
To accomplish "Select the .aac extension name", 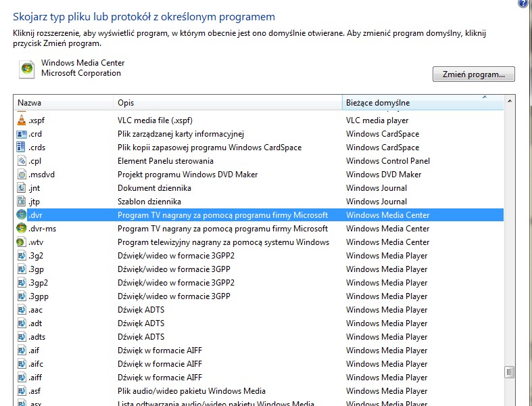I will (35, 310).
